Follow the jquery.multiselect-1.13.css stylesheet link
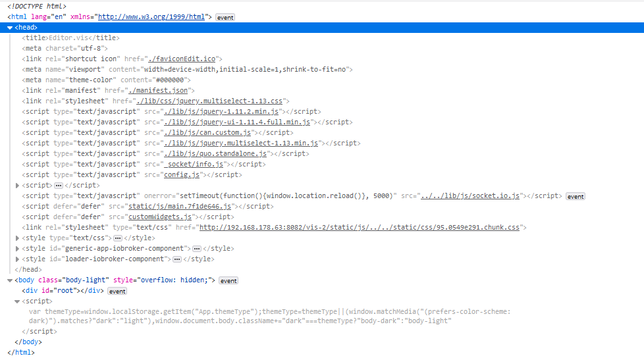This screenshot has height=360, width=644. click(x=210, y=101)
